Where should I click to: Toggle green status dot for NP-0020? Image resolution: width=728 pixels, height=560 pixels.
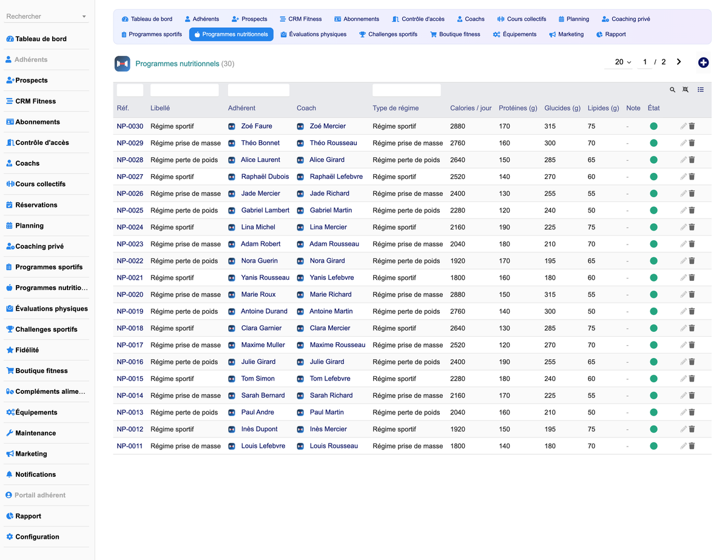(653, 294)
